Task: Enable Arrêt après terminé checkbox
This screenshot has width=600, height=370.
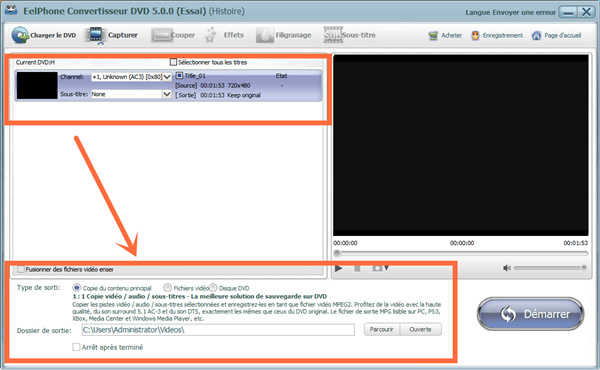Action: (76, 347)
